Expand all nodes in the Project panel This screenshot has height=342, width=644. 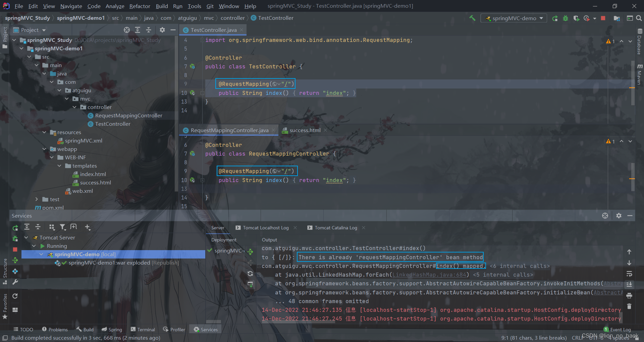138,30
